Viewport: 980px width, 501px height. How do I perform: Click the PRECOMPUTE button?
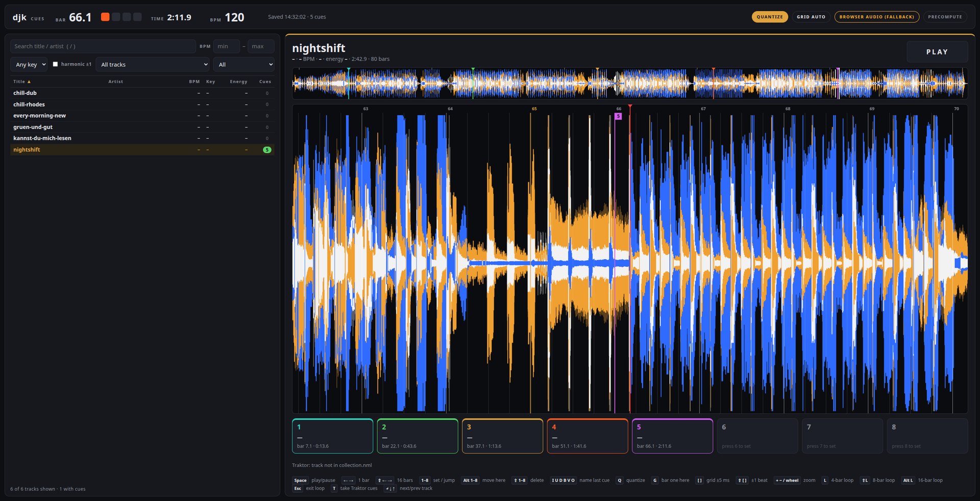point(945,17)
